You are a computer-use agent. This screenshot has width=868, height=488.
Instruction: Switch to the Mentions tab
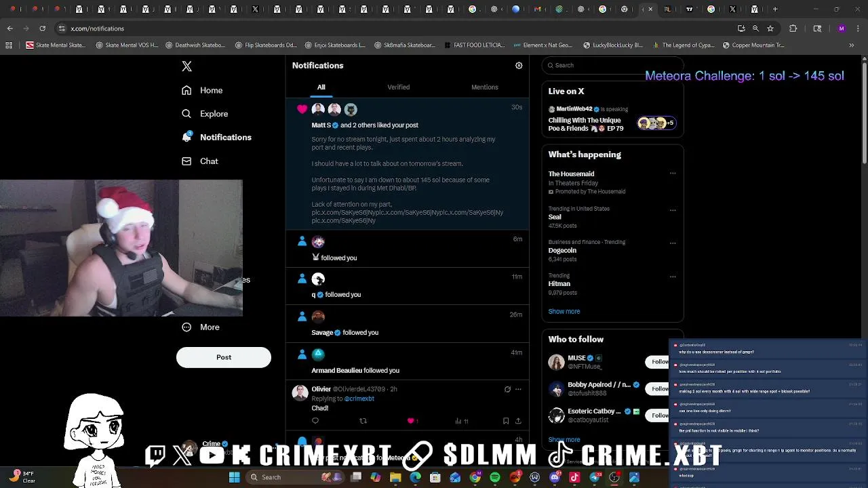click(x=485, y=87)
